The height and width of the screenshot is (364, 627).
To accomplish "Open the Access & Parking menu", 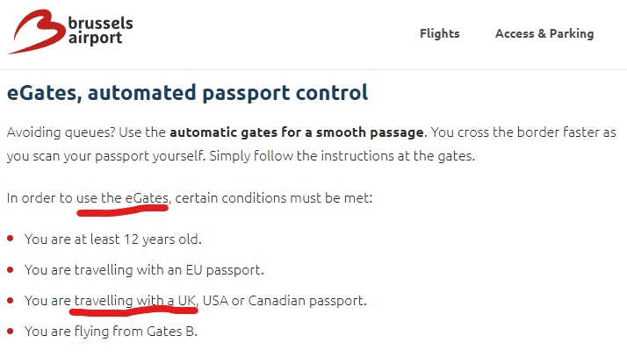I will coord(544,33).
